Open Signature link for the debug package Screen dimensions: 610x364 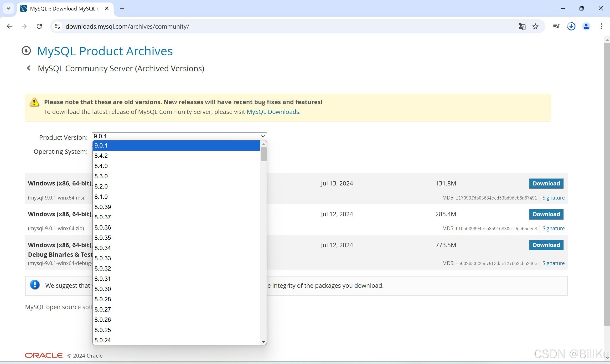553,263
